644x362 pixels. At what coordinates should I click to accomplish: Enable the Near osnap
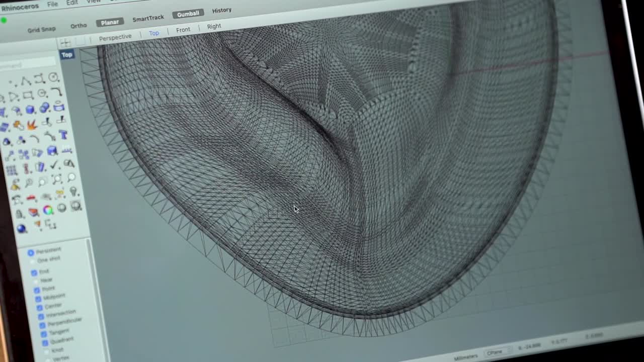pyautogui.click(x=35, y=281)
